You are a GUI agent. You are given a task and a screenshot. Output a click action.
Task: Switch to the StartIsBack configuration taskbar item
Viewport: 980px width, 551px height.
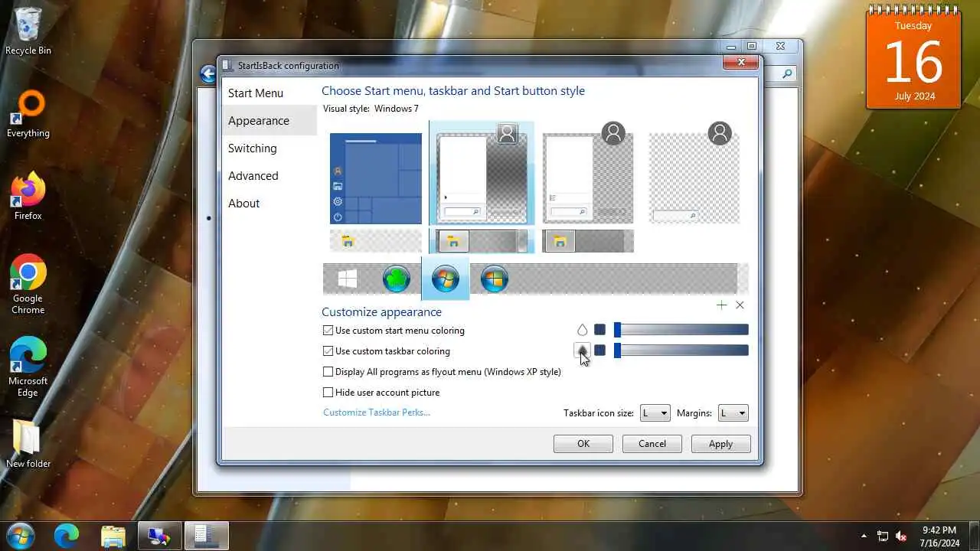207,536
